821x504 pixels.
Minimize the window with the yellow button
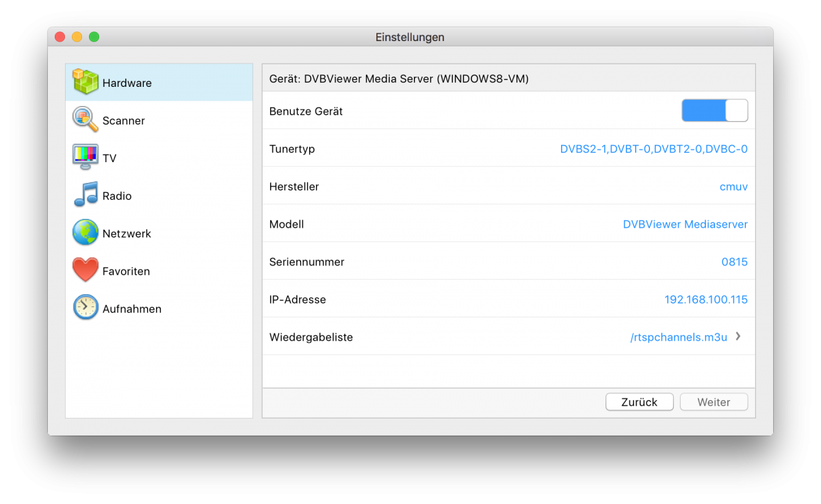click(x=77, y=37)
